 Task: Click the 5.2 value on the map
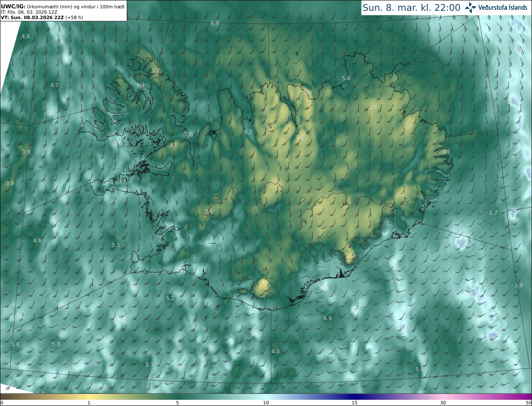click(x=170, y=298)
